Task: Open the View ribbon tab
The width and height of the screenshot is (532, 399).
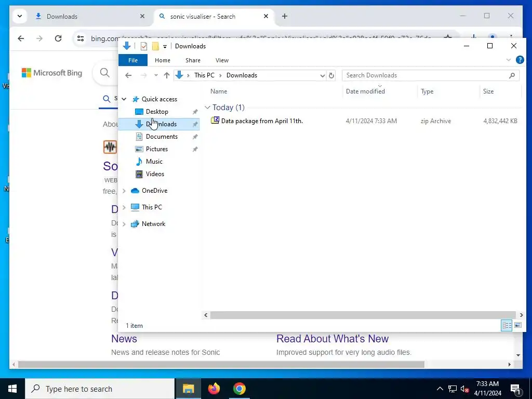Action: click(222, 60)
